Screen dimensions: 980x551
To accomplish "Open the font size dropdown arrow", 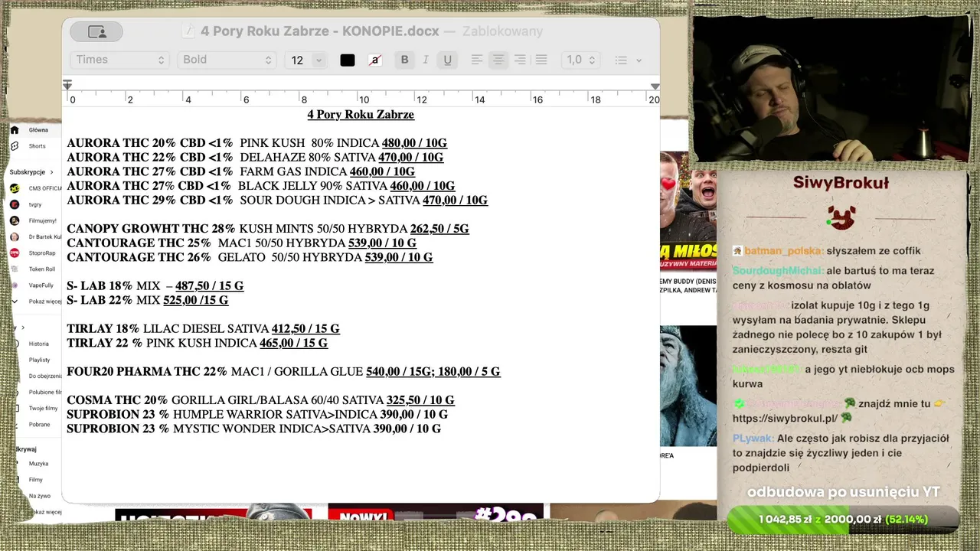I will [x=319, y=60].
